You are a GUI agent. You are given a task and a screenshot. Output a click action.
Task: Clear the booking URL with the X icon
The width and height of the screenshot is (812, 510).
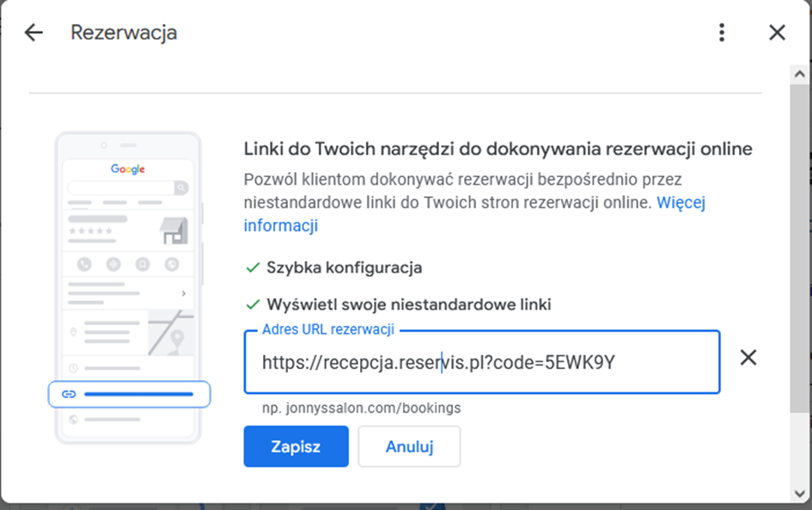(748, 358)
